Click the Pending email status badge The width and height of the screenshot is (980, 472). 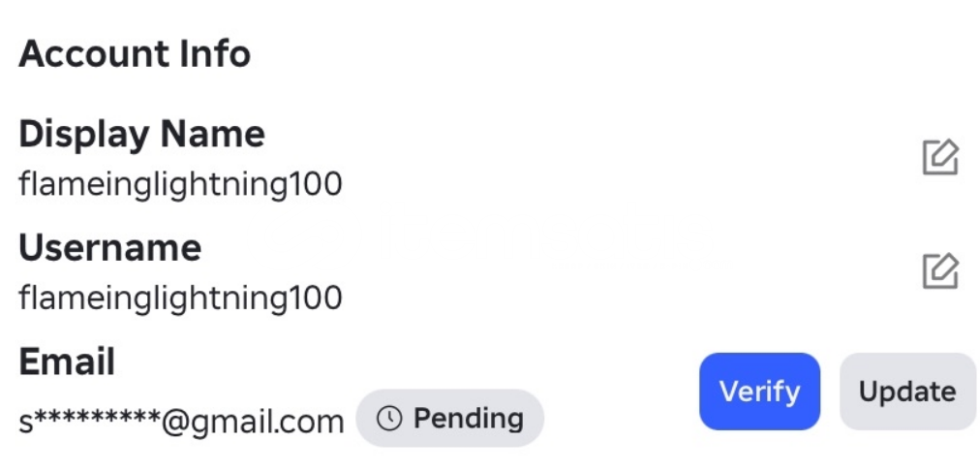pos(450,419)
